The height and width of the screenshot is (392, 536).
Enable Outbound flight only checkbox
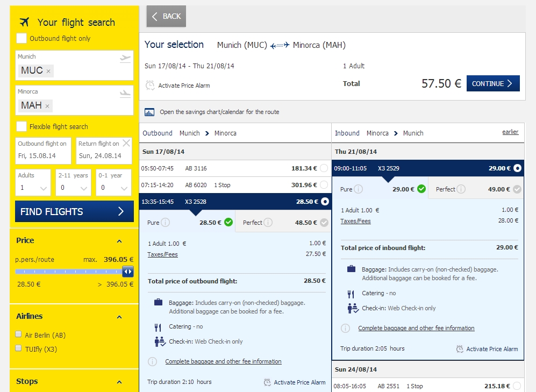pos(22,38)
